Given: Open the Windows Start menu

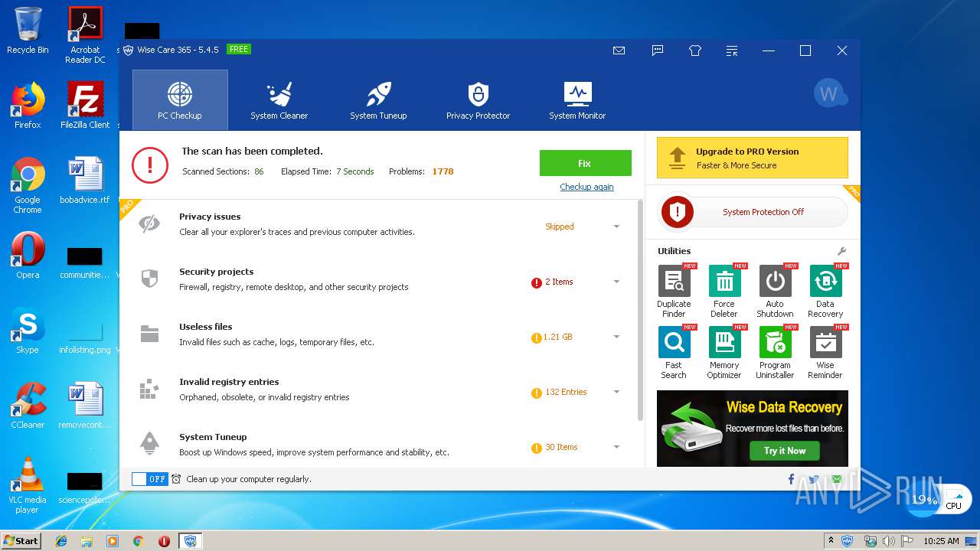Looking at the screenshot, I should click(x=21, y=540).
